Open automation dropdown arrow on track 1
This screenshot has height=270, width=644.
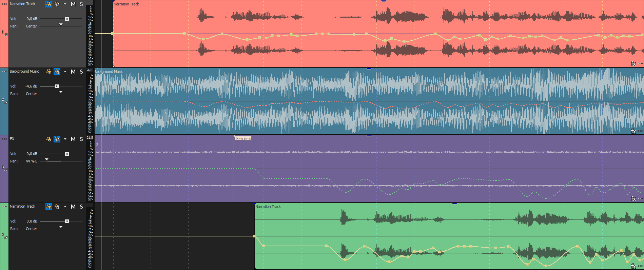[x=65, y=4]
